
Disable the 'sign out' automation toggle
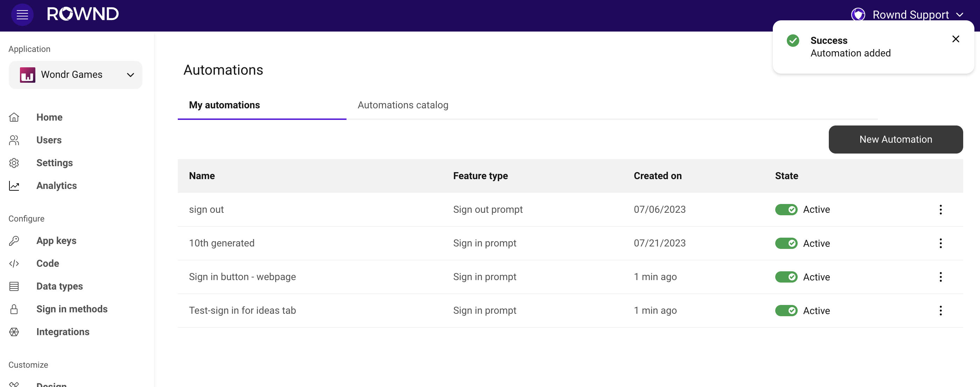click(x=786, y=210)
